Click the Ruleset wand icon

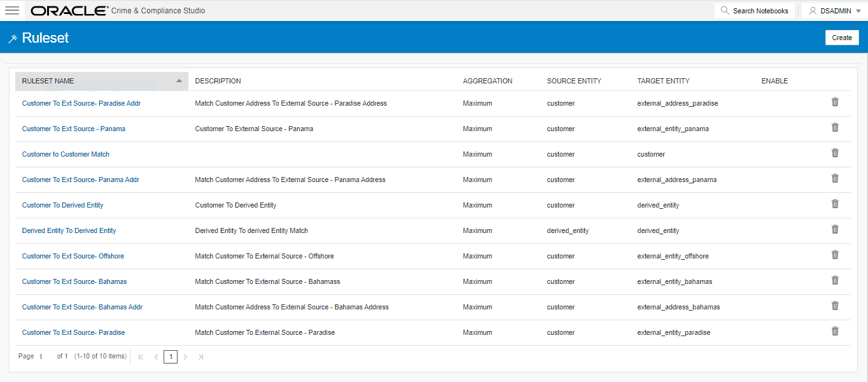pyautogui.click(x=12, y=39)
